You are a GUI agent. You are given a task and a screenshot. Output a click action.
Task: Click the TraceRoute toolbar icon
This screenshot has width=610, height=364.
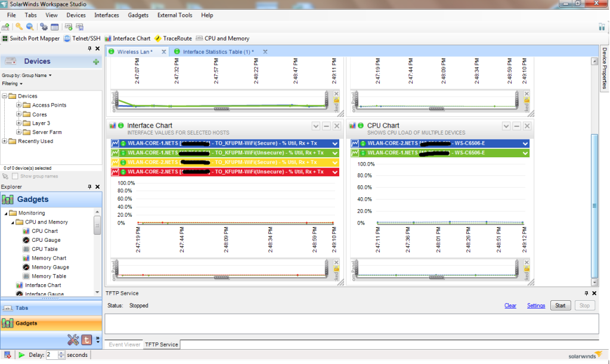pos(173,38)
